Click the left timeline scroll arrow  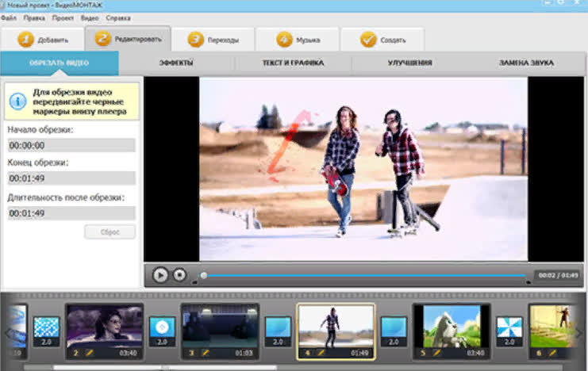[x=7, y=333]
